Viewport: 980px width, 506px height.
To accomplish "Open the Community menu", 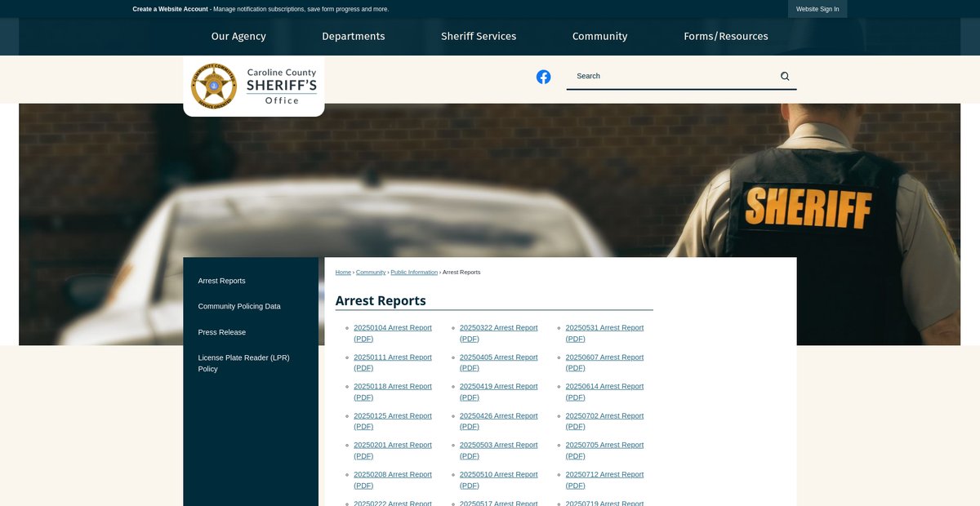I will pos(599,36).
